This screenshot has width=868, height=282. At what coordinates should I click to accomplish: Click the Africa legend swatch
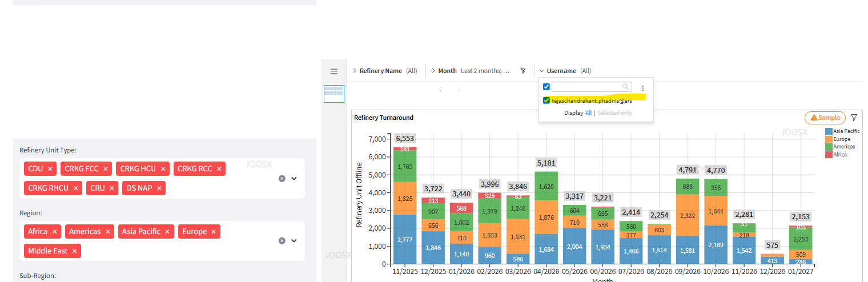(829, 155)
